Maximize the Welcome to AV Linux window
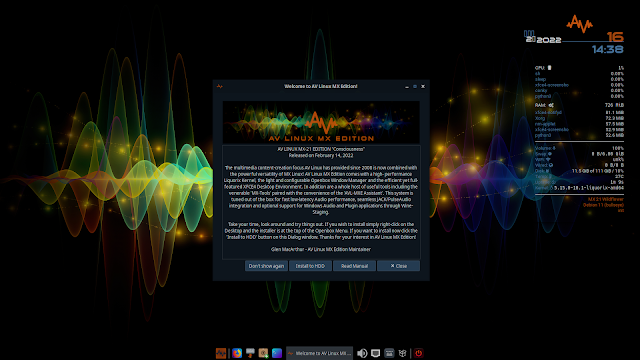Viewport: 640px width, 360px height. point(415,87)
